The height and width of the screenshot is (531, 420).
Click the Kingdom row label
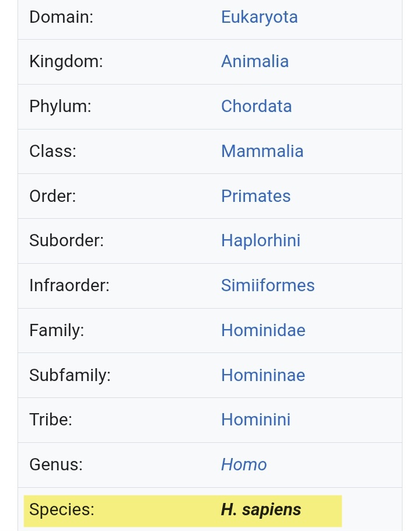tap(66, 62)
